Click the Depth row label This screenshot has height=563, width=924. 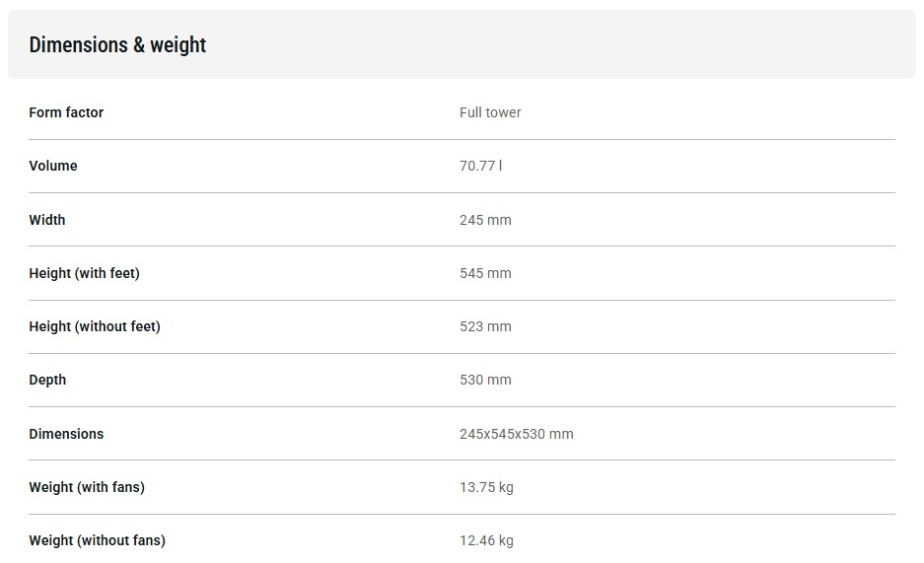47,380
